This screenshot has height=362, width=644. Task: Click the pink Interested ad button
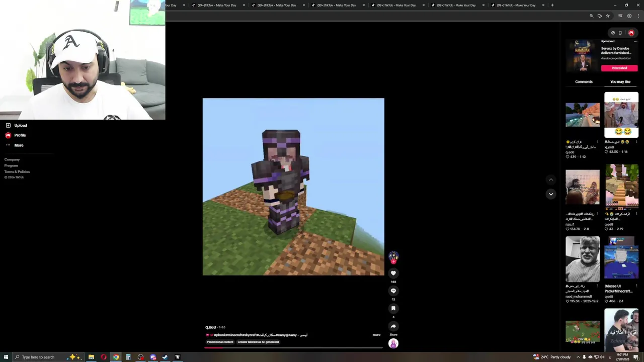(x=619, y=68)
